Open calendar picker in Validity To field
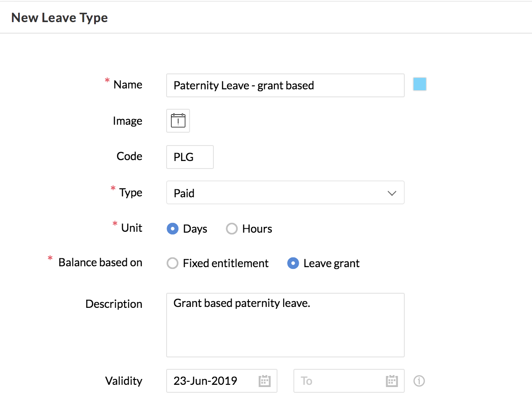Screen dimensions: 532x414 [x=392, y=381]
